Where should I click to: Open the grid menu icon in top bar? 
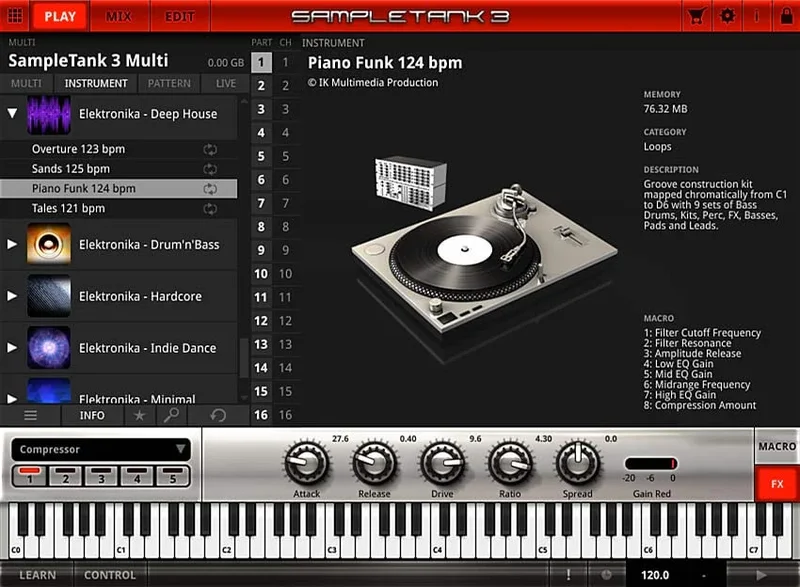[15, 16]
